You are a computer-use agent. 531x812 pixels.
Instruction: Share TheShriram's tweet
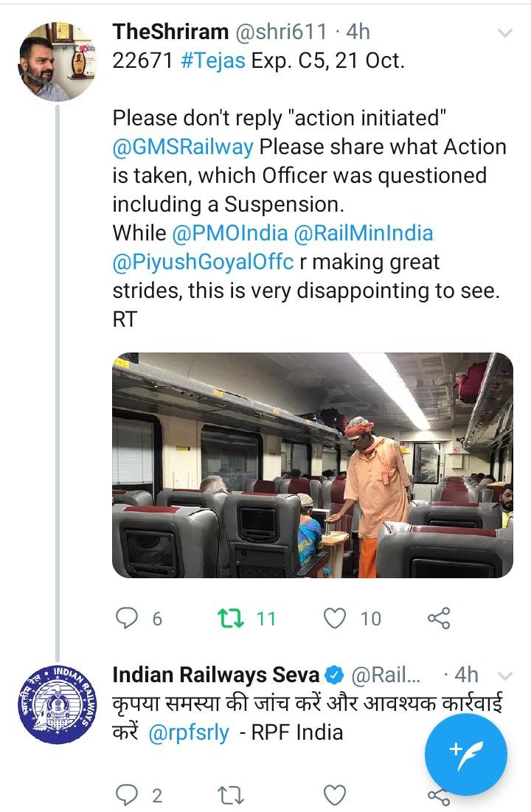pos(439,618)
